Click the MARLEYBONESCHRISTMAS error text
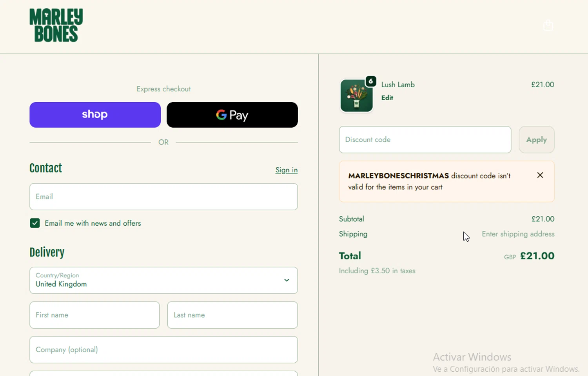This screenshot has height=376, width=588. pyautogui.click(x=429, y=181)
